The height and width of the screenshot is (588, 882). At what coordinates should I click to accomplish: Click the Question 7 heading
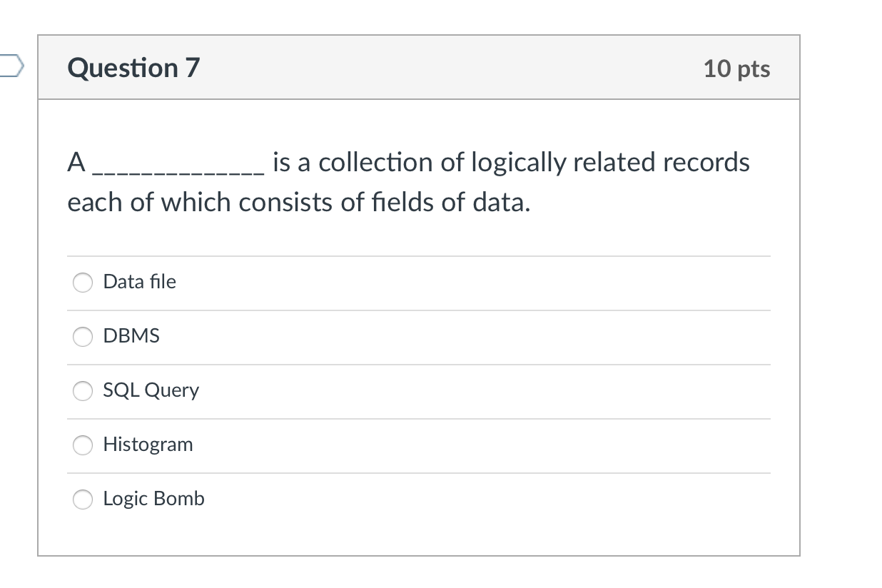[x=132, y=68]
